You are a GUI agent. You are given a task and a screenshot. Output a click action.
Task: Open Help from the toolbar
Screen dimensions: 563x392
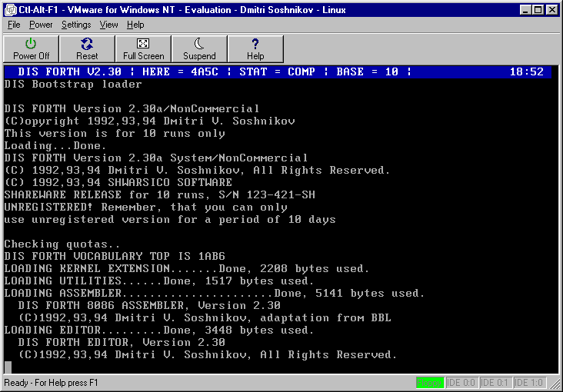click(x=255, y=49)
